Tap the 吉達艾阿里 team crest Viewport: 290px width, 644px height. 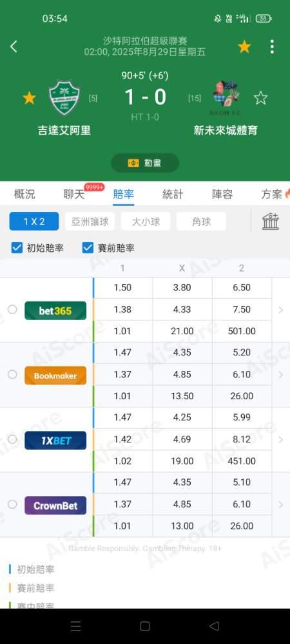[64, 98]
